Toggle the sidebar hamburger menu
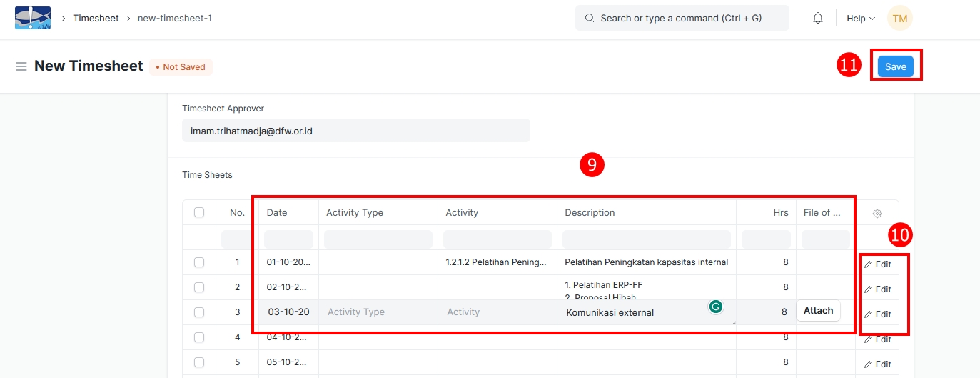 21,66
